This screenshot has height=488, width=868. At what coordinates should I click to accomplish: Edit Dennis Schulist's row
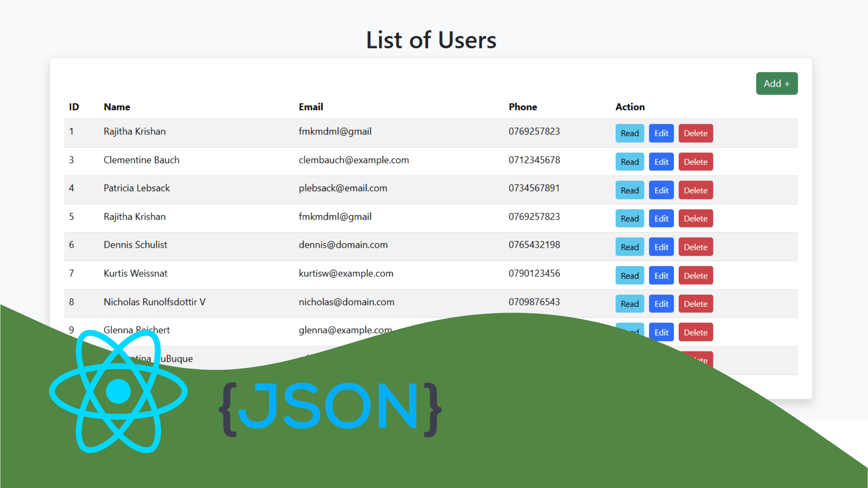tap(661, 247)
